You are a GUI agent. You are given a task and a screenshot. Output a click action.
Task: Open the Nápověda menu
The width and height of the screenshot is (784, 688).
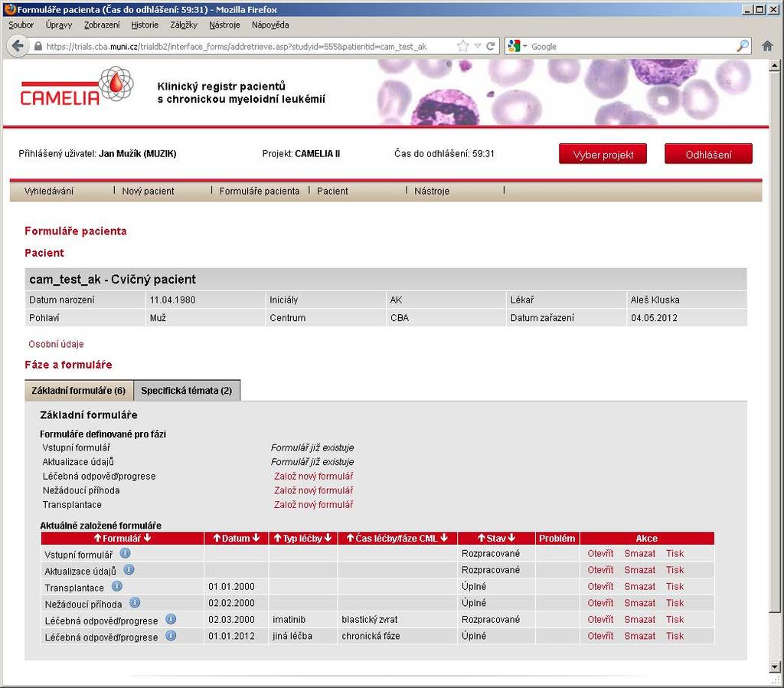(x=270, y=25)
